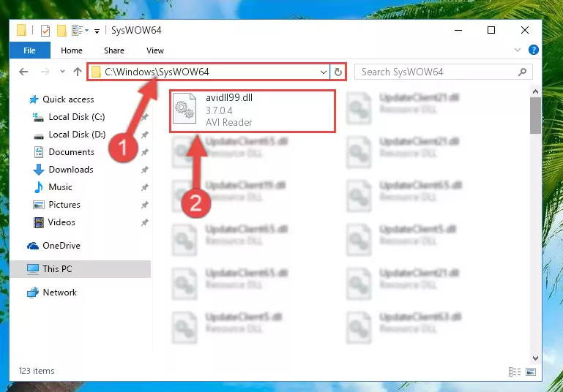Refresh the SysWOW64 folder view
Viewport: 563px width, 392px height.
(338, 72)
